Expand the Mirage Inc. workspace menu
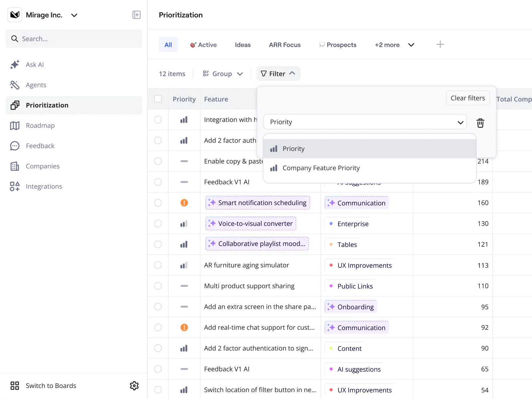 74,15
